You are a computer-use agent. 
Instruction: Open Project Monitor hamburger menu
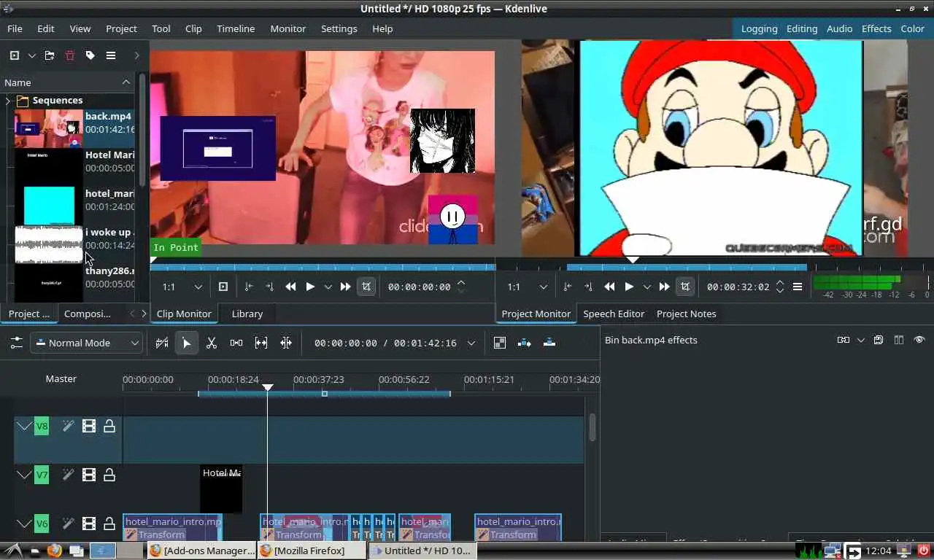point(798,287)
